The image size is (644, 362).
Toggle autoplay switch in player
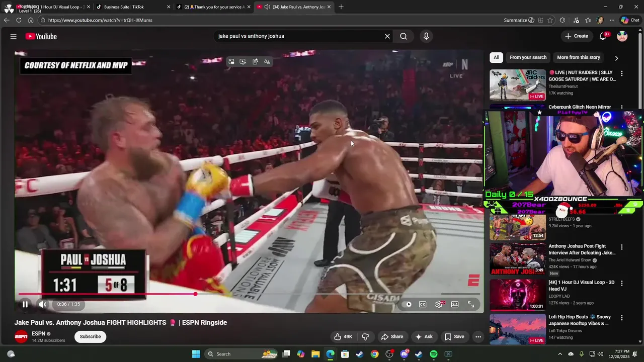point(409,304)
